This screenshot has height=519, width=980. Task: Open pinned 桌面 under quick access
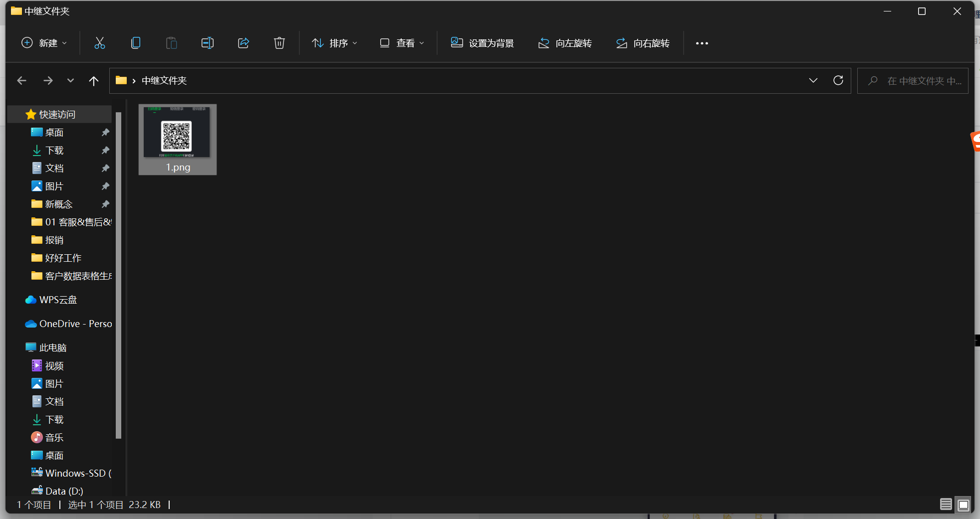[x=54, y=133]
